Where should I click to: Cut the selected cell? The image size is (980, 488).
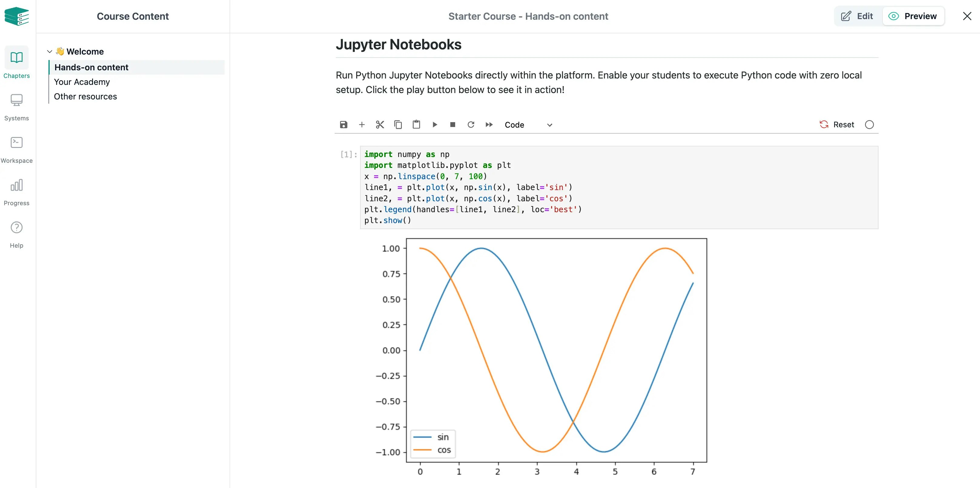(379, 125)
